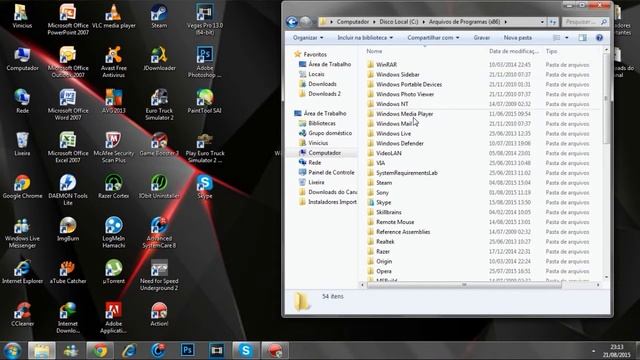Toggle the Explorer preview pane button
The height and width of the screenshot is (360, 640).
[582, 38]
